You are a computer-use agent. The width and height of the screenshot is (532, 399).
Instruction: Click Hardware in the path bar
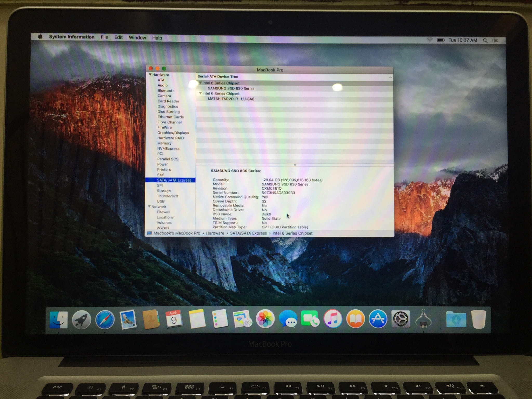215,233
